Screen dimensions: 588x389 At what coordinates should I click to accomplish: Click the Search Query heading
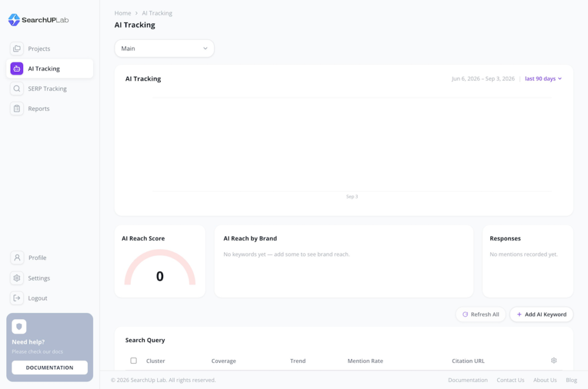[145, 340]
